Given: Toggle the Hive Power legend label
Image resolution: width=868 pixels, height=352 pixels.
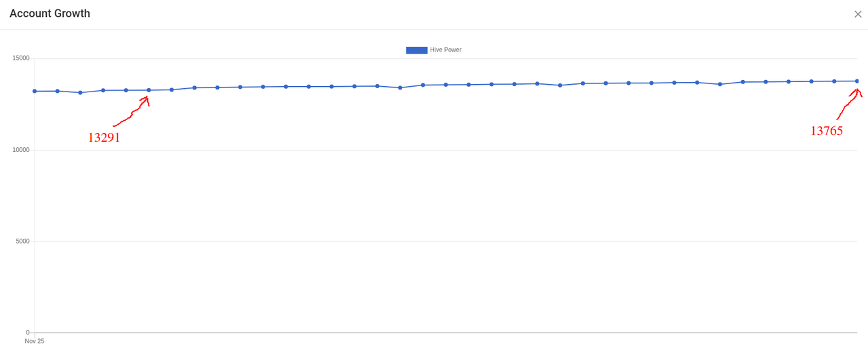Looking at the screenshot, I should point(446,50).
